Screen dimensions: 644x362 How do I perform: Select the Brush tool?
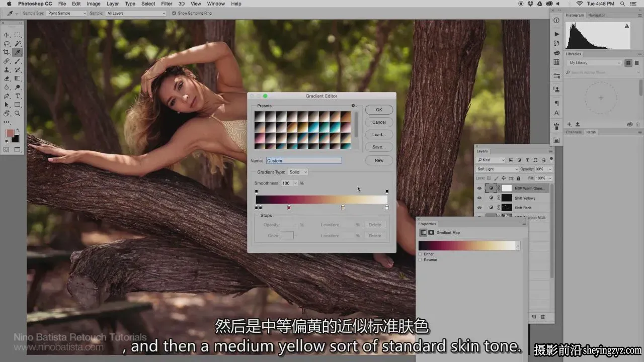pyautogui.click(x=18, y=61)
